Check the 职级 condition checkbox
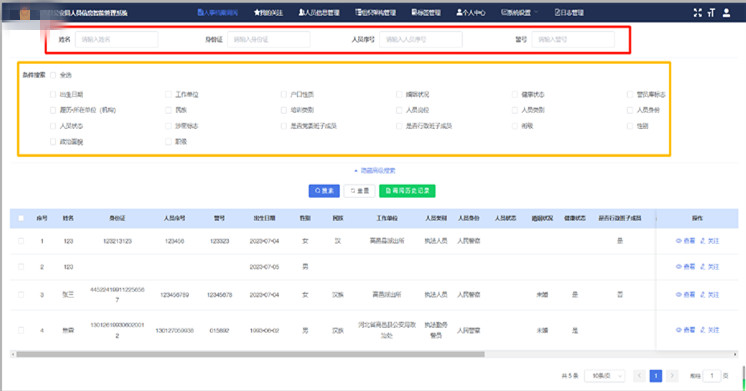Screen dimensions: 746x391 [168, 142]
